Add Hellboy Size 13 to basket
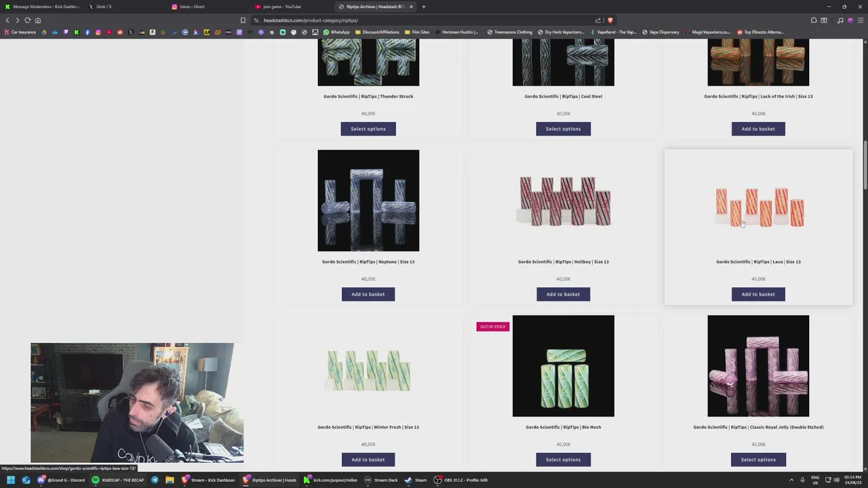This screenshot has height=488, width=868. point(563,294)
